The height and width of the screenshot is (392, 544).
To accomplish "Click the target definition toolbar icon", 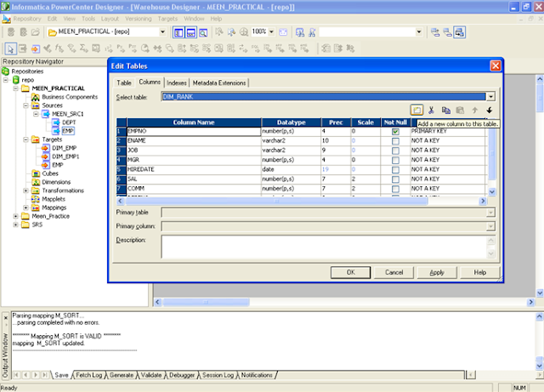I will coord(35,48).
